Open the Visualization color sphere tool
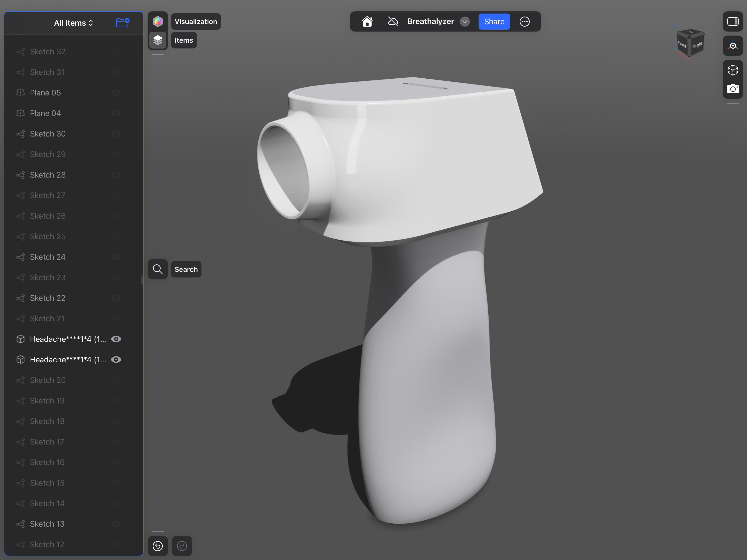 coord(158,22)
